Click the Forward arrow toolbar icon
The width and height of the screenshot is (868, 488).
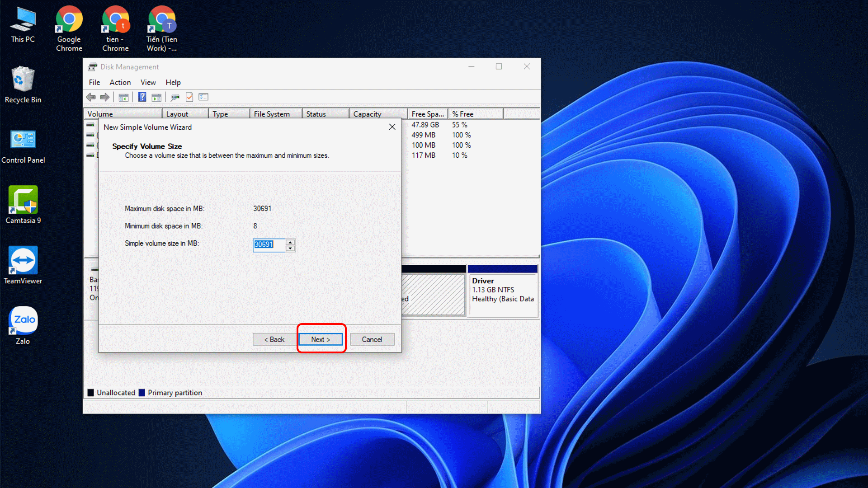pos(104,97)
